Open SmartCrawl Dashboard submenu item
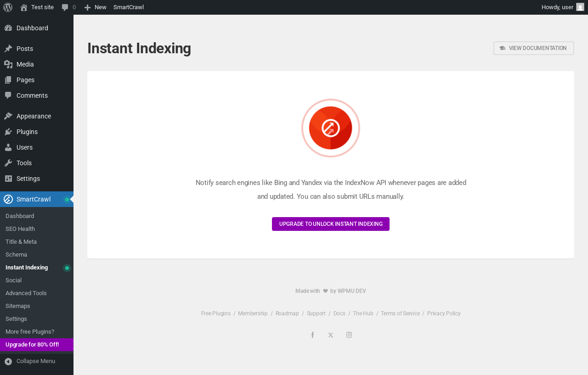The height and width of the screenshot is (375, 588). (37, 216)
